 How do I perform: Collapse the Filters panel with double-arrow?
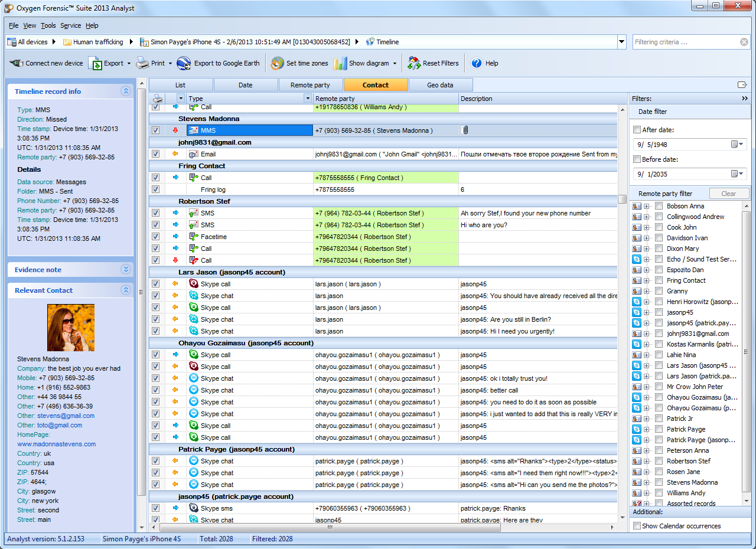[745, 99]
